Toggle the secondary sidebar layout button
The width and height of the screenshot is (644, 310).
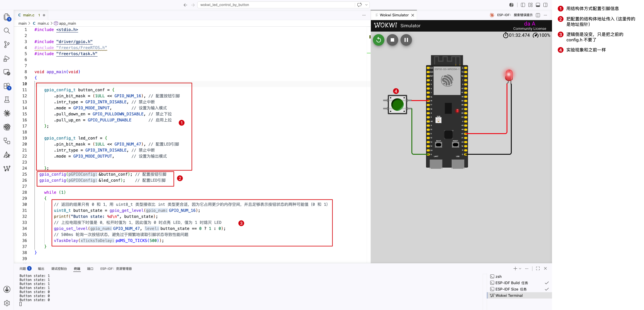[x=545, y=5]
